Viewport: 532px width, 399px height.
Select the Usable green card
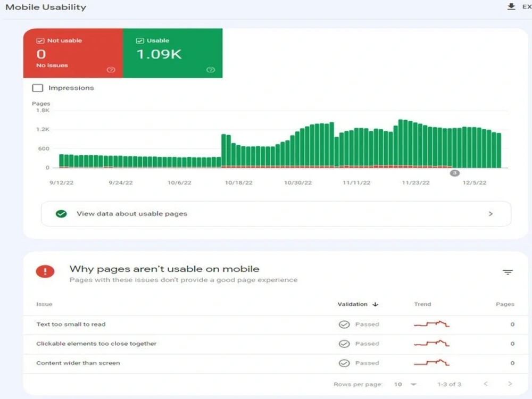[173, 53]
